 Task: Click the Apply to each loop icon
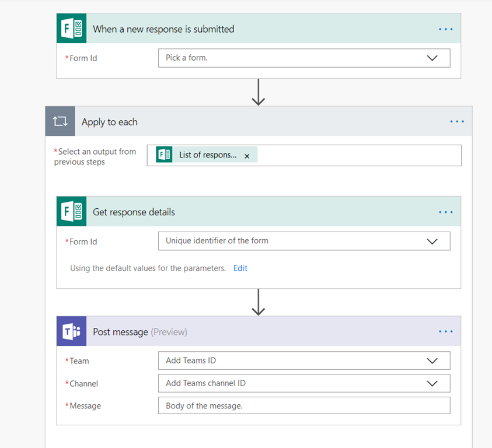tap(60, 121)
